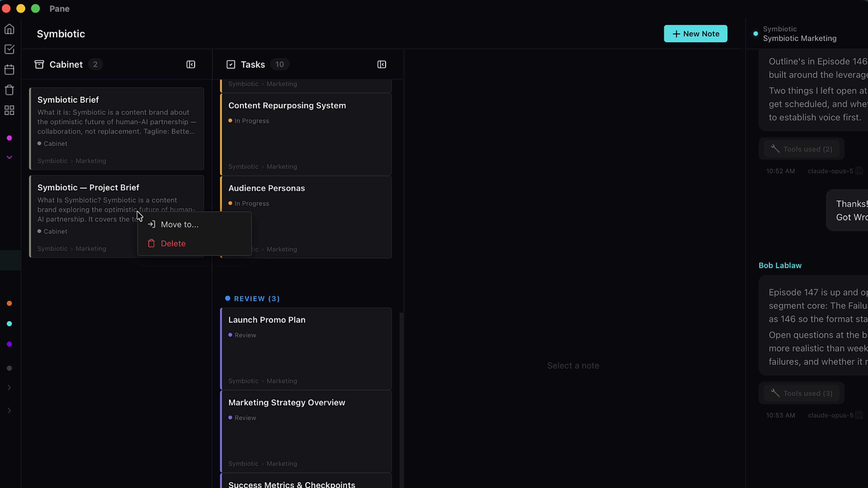Click the In Progress status on Audience Personas
Viewport: 868px width, 488px height.
249,203
